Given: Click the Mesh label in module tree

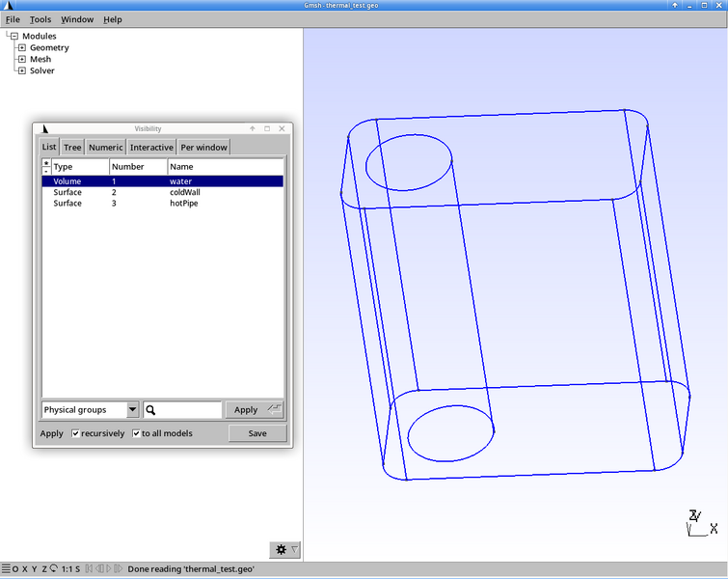Looking at the screenshot, I should pos(40,59).
